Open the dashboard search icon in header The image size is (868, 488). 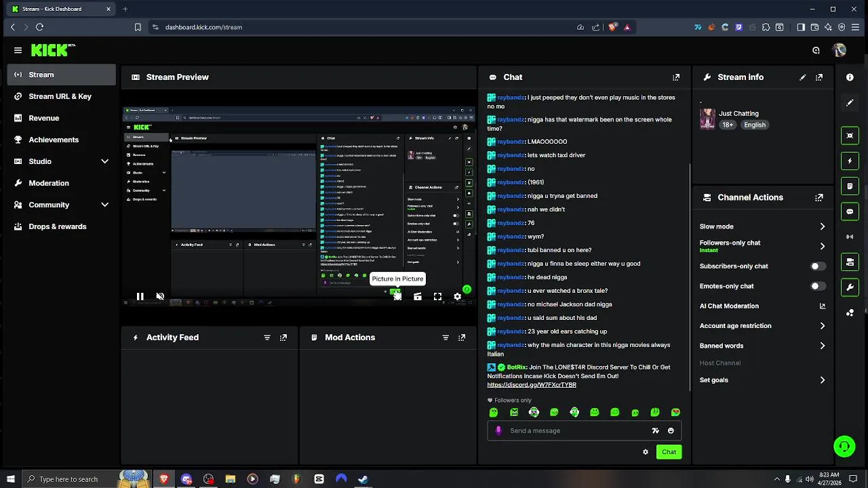[x=816, y=50]
